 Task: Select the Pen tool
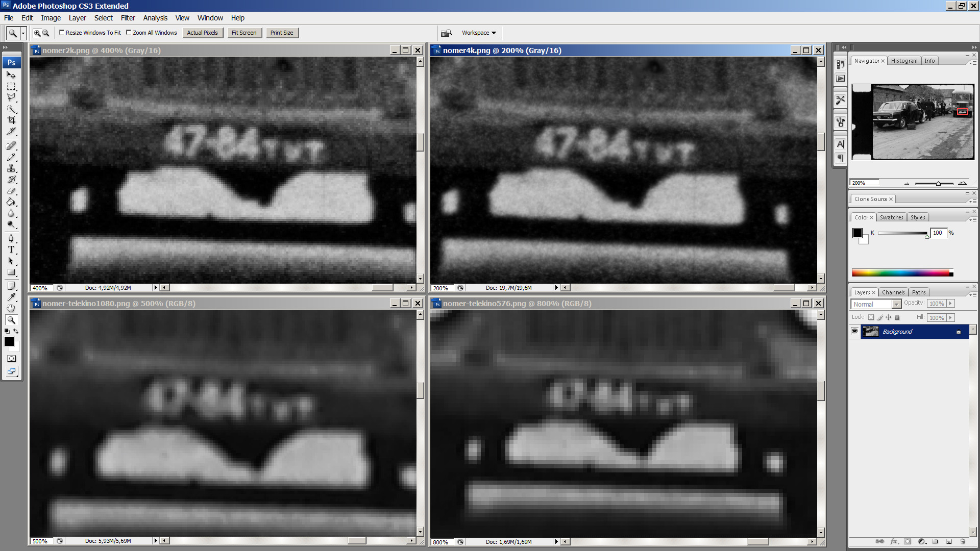11,238
